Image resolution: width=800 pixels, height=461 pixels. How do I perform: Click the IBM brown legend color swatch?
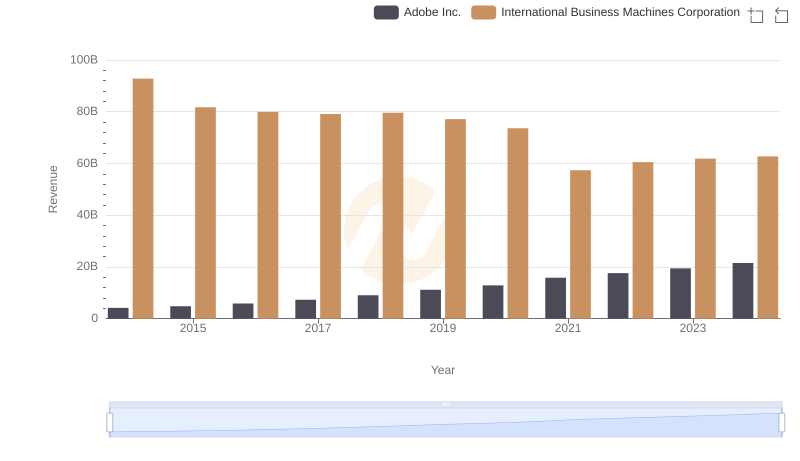[x=483, y=12]
